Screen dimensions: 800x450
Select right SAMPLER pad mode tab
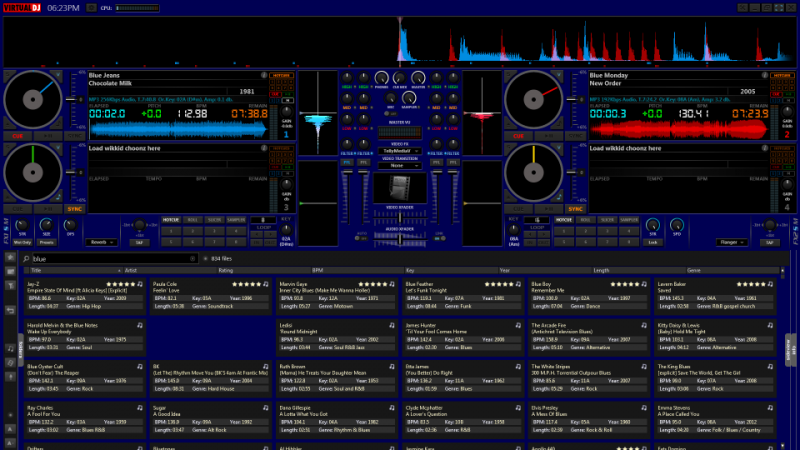click(629, 220)
